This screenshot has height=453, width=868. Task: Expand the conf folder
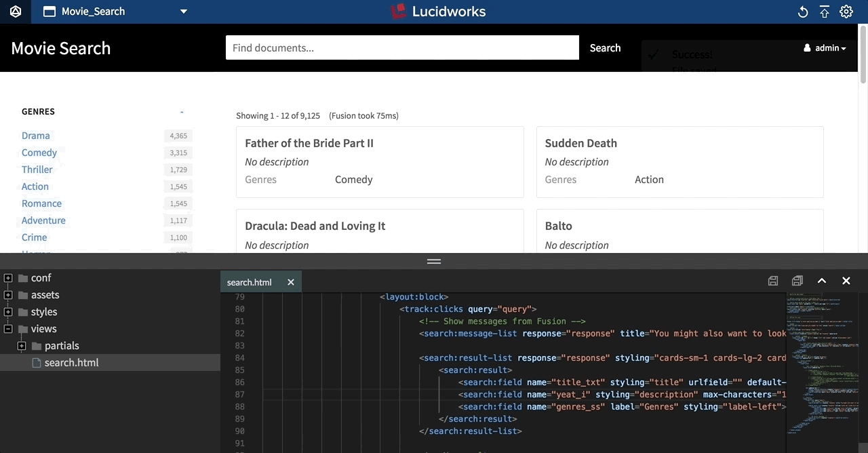pyautogui.click(x=8, y=278)
